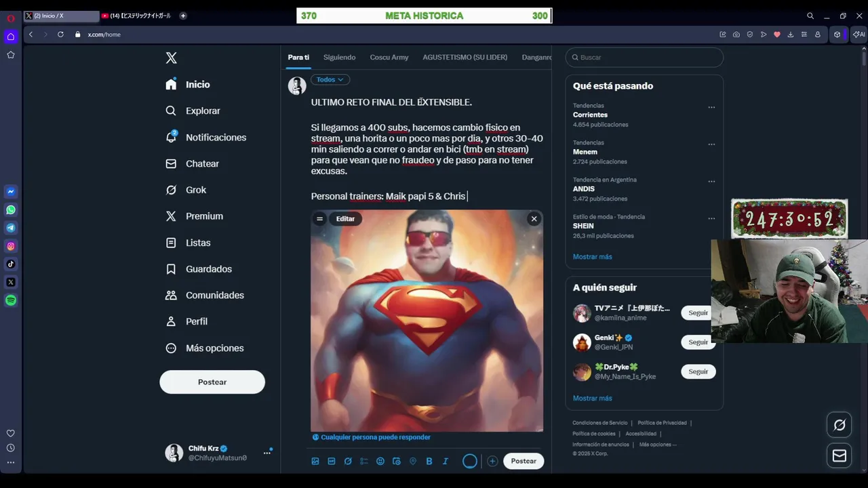Add media image to the post
This screenshot has height=488, width=868.
(315, 461)
